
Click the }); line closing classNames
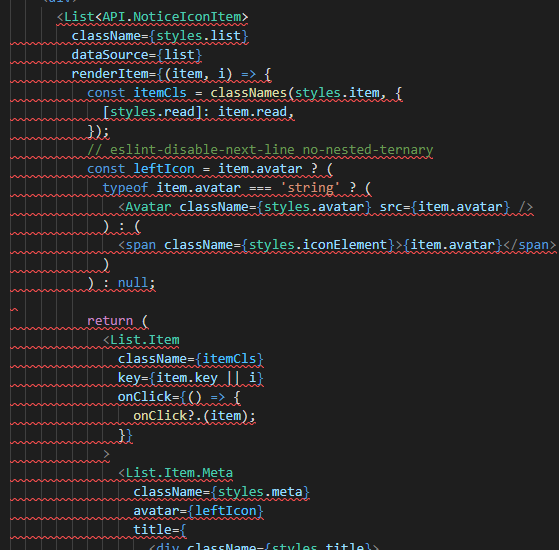click(98, 131)
